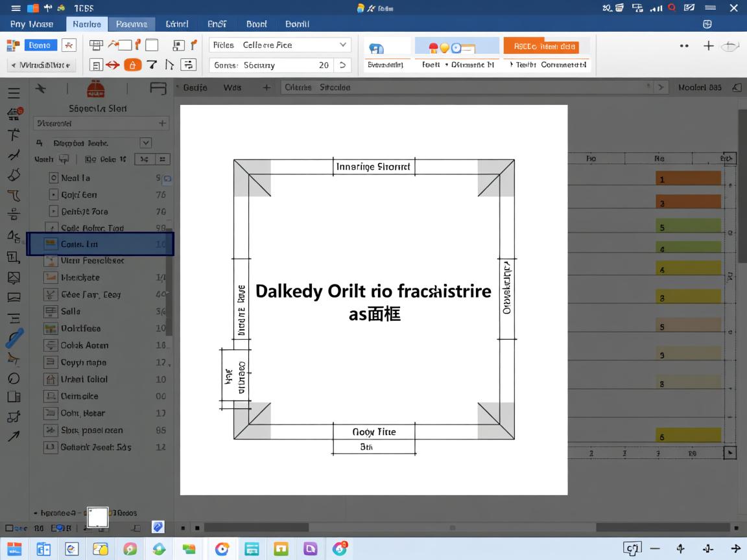Image resolution: width=747 pixels, height=560 pixels.
Task: Click the hamburger icon atop the left toolbar
Action: 14,93
